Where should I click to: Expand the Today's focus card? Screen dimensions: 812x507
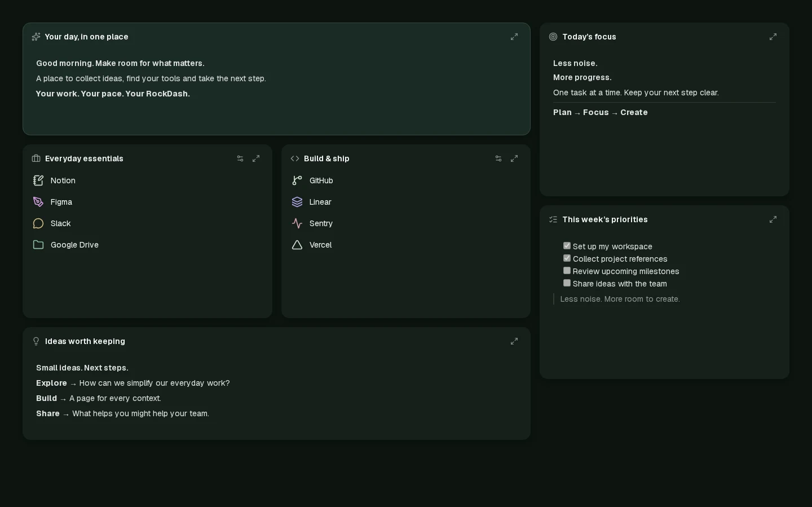(773, 37)
